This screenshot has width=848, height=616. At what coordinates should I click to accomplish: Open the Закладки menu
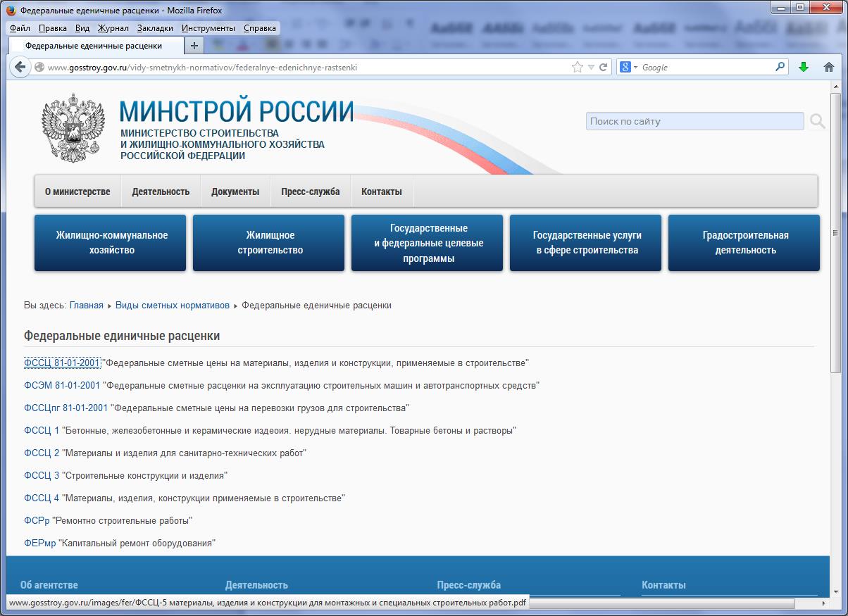tap(155, 28)
